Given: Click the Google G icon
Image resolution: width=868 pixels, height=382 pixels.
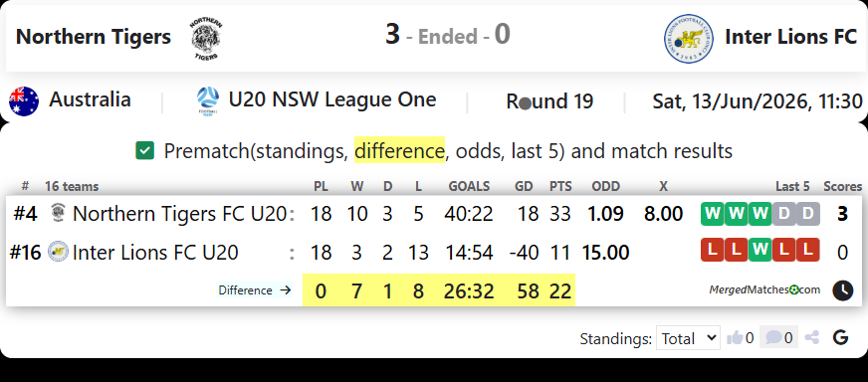Looking at the screenshot, I should click(840, 337).
